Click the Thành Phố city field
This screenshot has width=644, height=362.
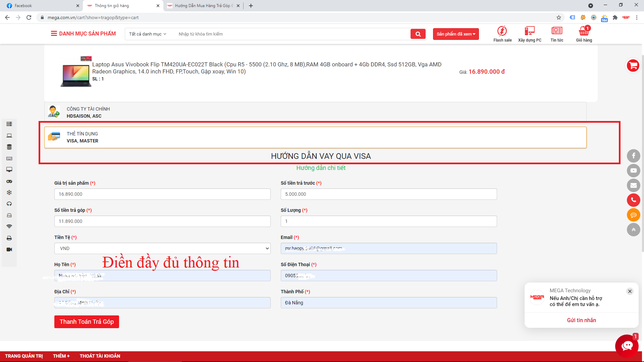pyautogui.click(x=389, y=303)
